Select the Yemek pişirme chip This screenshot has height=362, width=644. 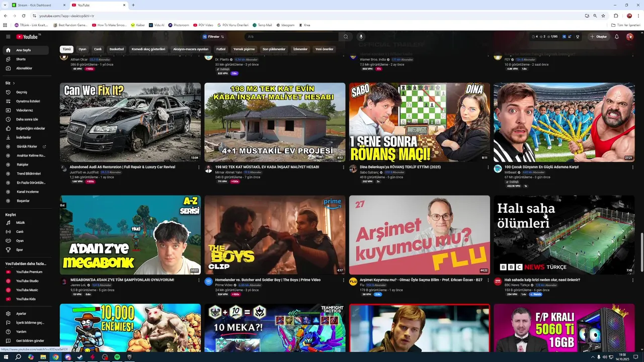(244, 49)
